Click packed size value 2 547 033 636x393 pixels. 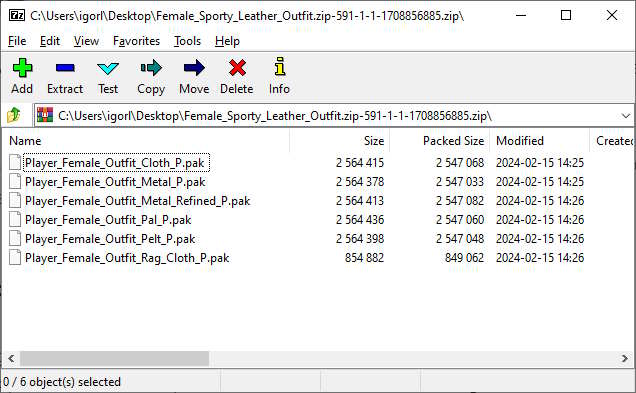(x=460, y=182)
